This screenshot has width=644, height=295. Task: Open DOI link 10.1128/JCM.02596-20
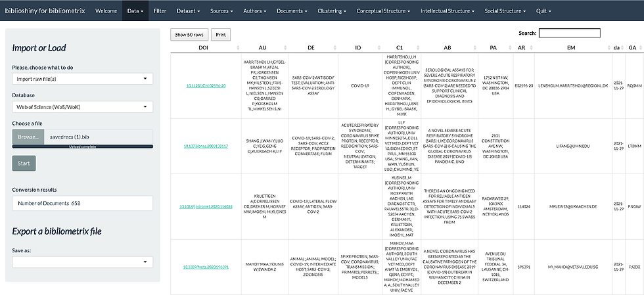(x=206, y=85)
